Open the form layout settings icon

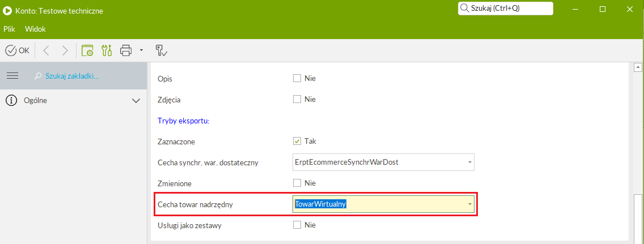(x=87, y=50)
